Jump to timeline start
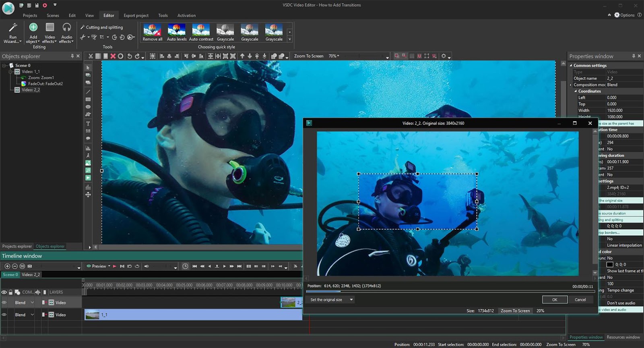The width and height of the screenshot is (644, 348). pyautogui.click(x=195, y=266)
